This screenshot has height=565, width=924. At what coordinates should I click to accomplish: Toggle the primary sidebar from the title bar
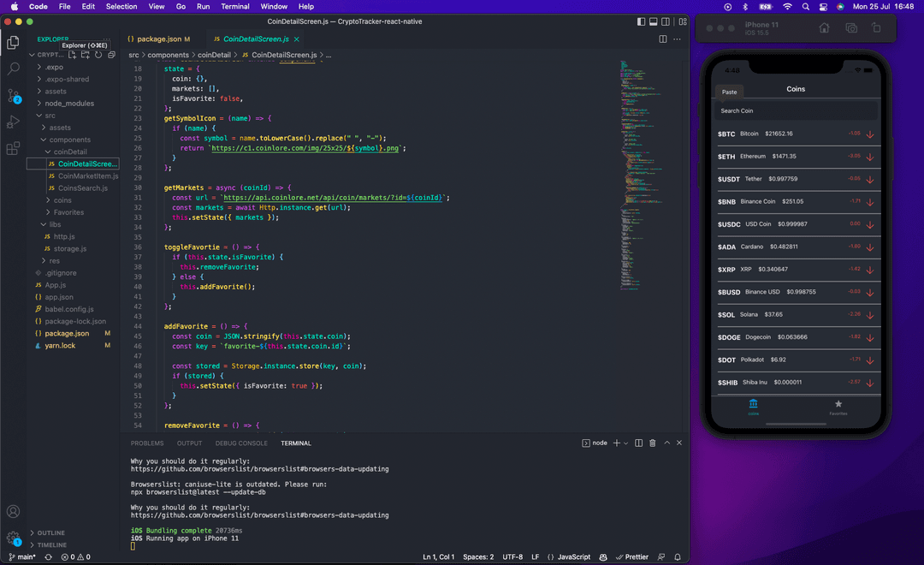click(x=641, y=21)
